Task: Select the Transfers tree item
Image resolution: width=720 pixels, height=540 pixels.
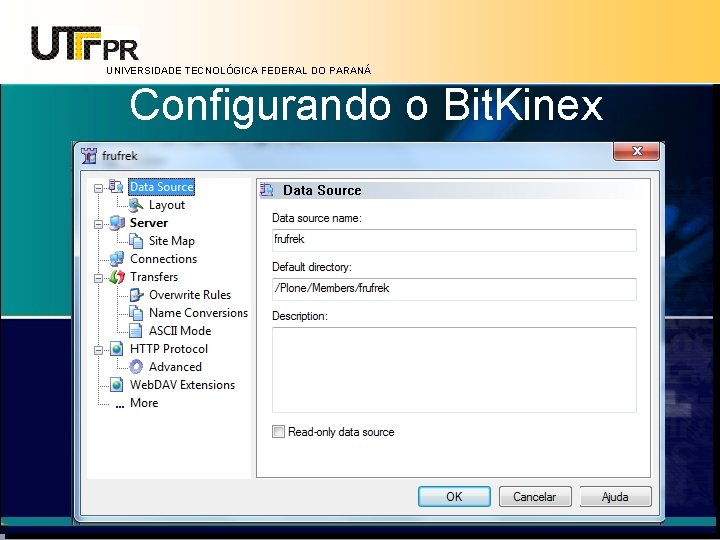Action: click(x=154, y=277)
